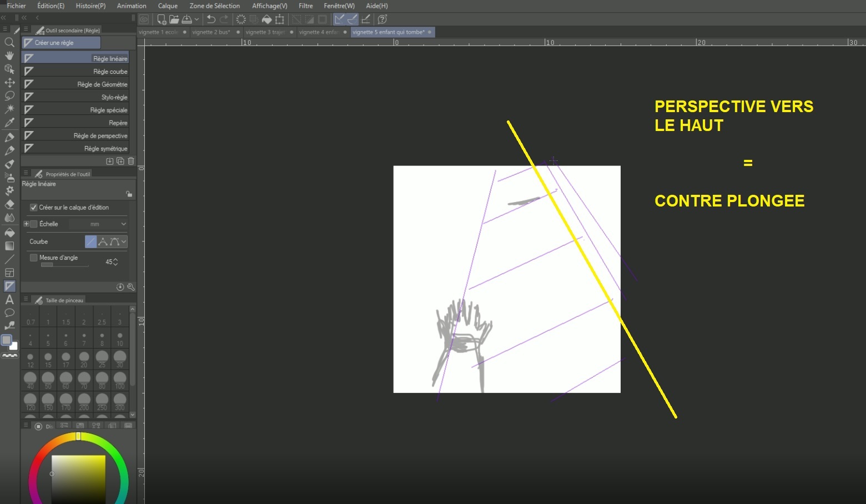Enable the Échelle checkbox
The image size is (866, 504).
34,224
